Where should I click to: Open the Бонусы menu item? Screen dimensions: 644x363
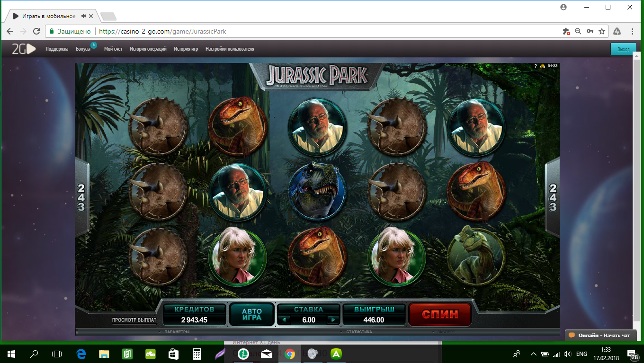point(83,49)
